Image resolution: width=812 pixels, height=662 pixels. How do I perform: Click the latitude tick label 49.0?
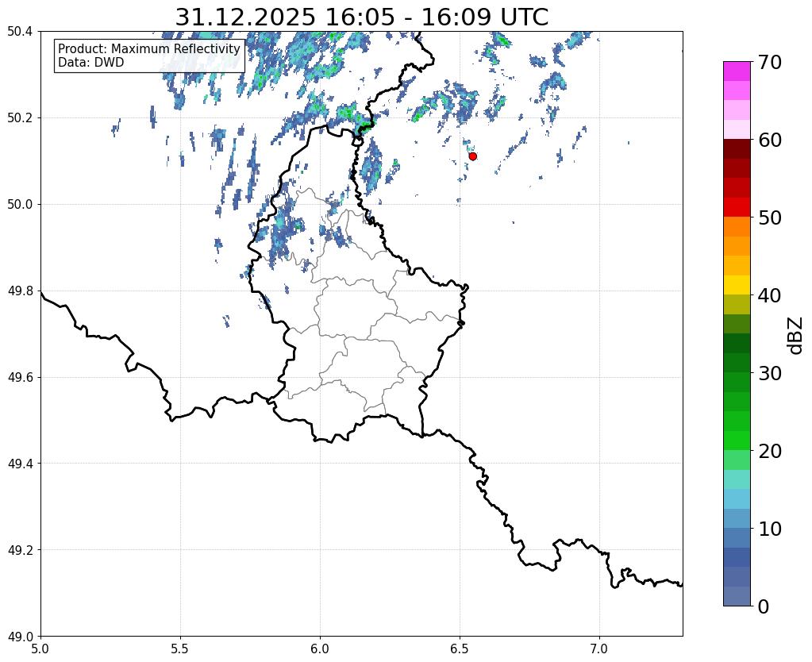click(x=20, y=637)
